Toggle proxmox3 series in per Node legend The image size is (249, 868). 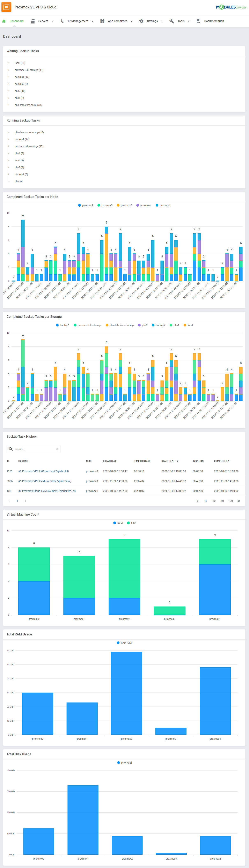[x=105, y=205]
